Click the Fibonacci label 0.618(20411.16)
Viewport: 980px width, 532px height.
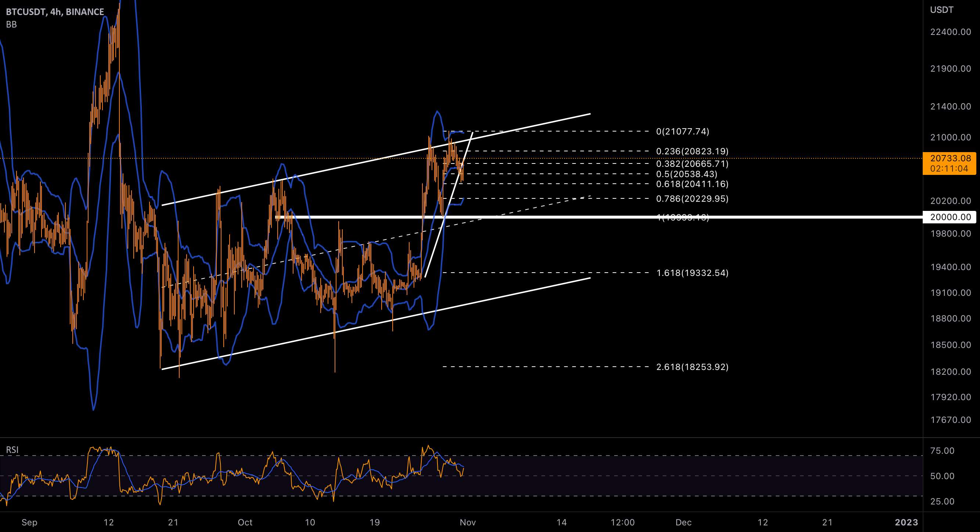click(692, 184)
